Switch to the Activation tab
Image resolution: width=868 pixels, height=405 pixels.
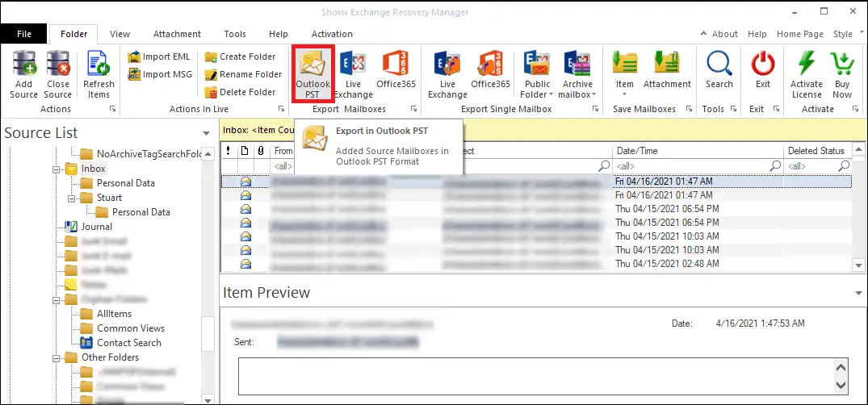332,34
